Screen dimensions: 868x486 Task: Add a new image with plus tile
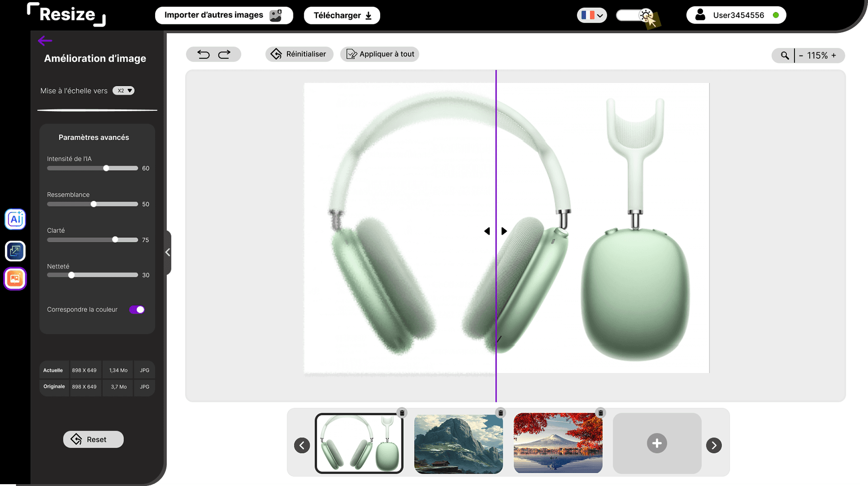coord(657,443)
